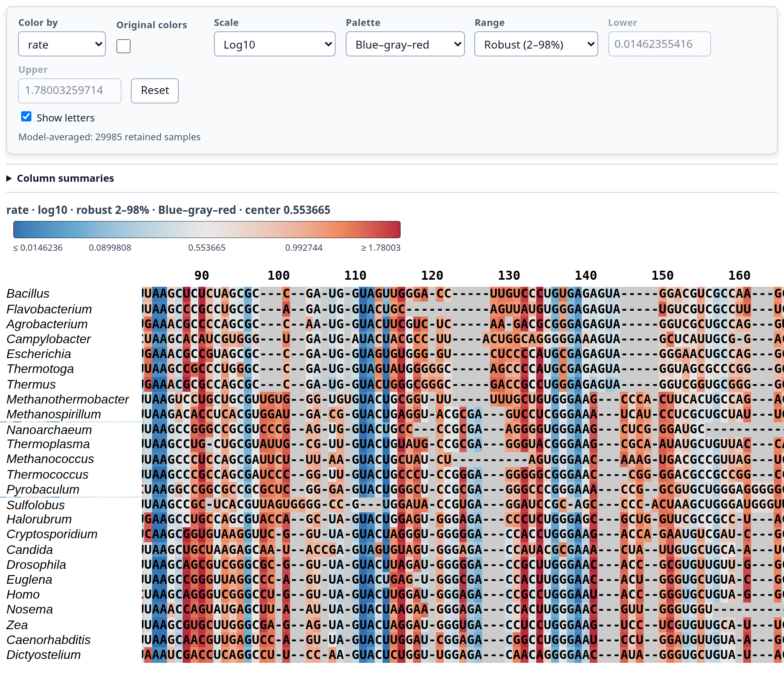Click the blue-gray-red color gradient legend bar
The image size is (784, 684).
click(207, 230)
